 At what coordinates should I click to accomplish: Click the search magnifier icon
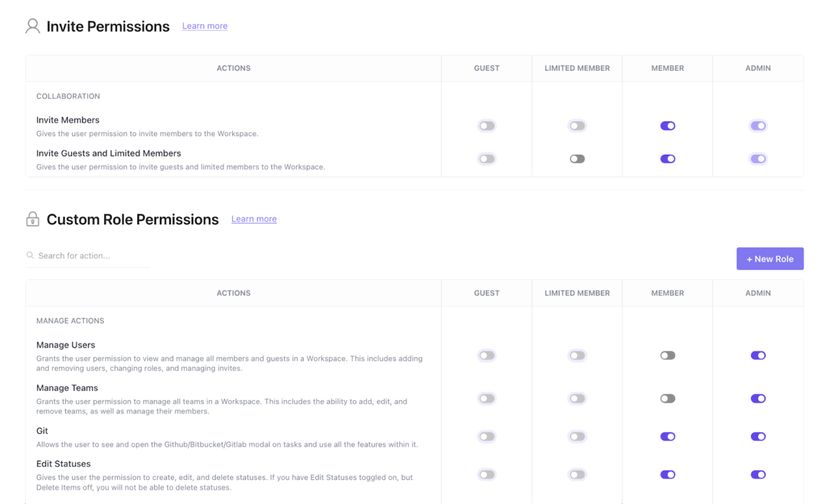(x=30, y=255)
